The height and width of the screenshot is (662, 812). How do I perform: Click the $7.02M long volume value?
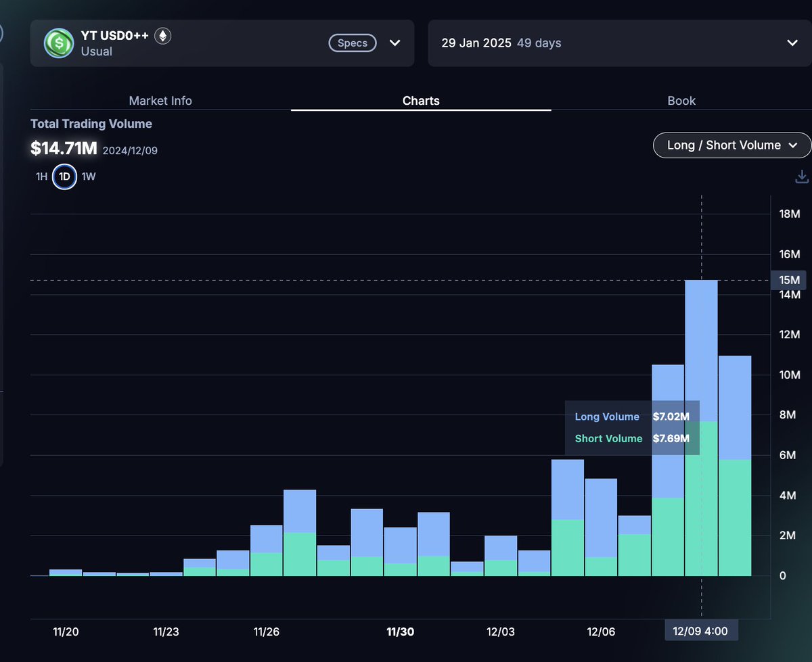pos(671,417)
